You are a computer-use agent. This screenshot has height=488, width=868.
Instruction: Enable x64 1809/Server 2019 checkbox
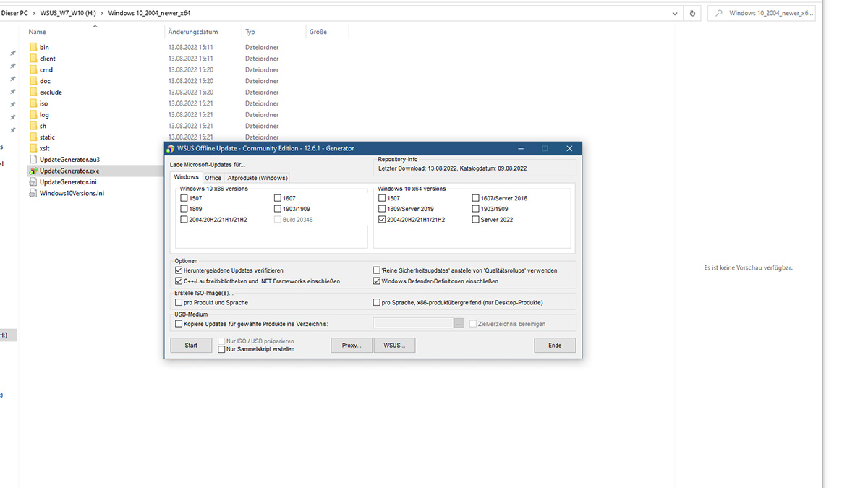pyautogui.click(x=382, y=209)
